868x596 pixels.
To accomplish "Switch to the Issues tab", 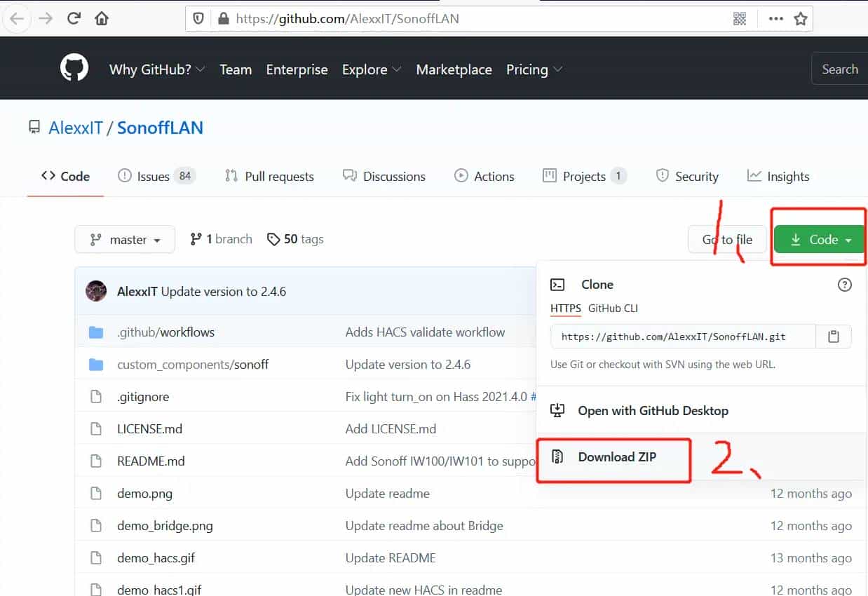I will point(156,176).
